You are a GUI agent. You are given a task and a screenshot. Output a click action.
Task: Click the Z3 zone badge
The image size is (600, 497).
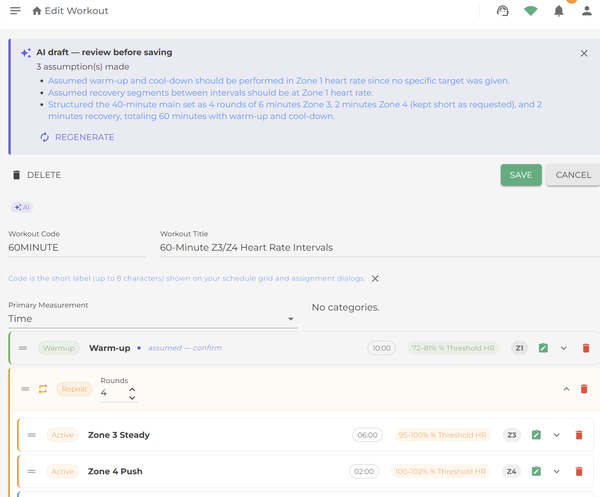(512, 435)
